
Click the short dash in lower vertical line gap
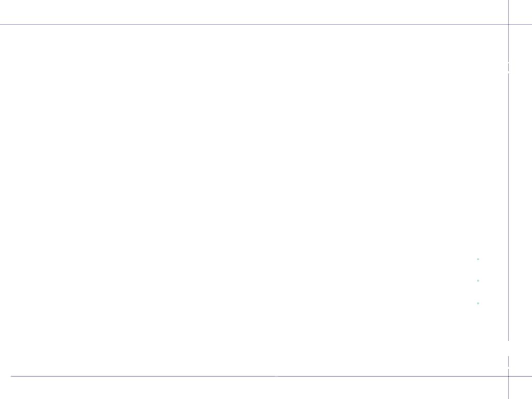[508, 362]
